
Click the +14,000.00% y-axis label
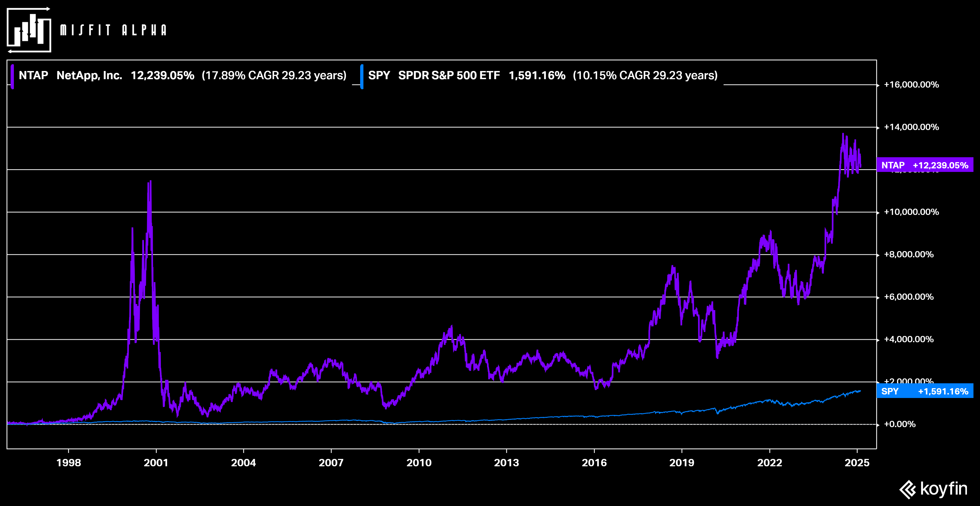pyautogui.click(x=911, y=127)
